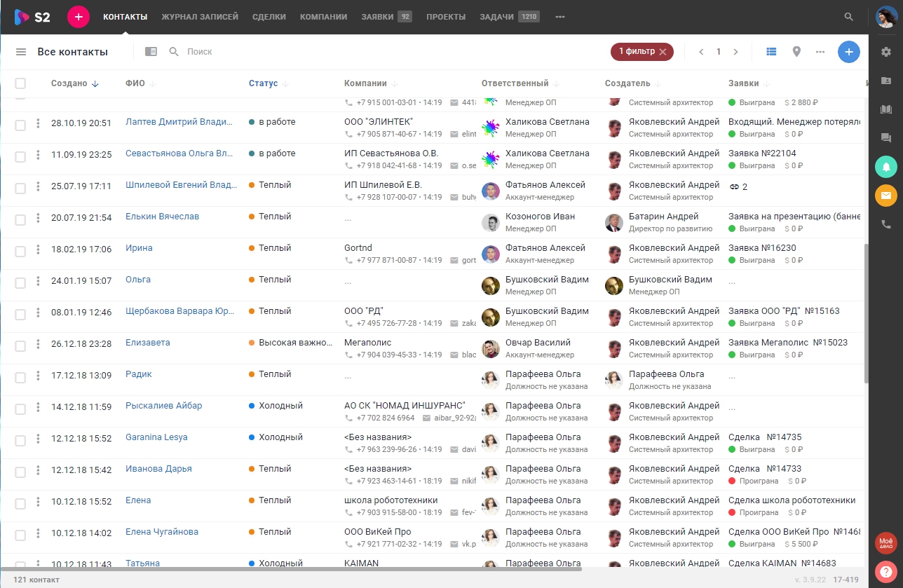Open the extra options ellipsis near pagination
The height and width of the screenshot is (588, 903).
[820, 51]
